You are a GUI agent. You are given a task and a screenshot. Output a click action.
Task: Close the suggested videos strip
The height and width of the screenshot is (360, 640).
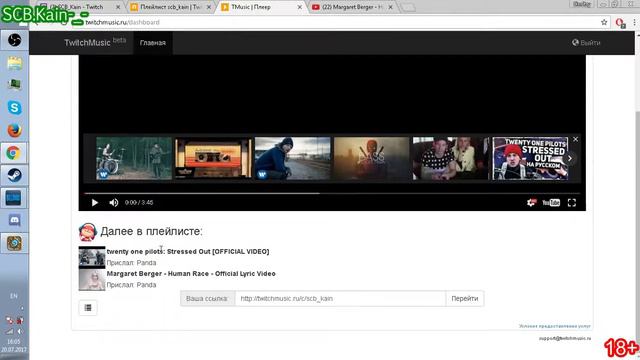pyautogui.click(x=576, y=139)
